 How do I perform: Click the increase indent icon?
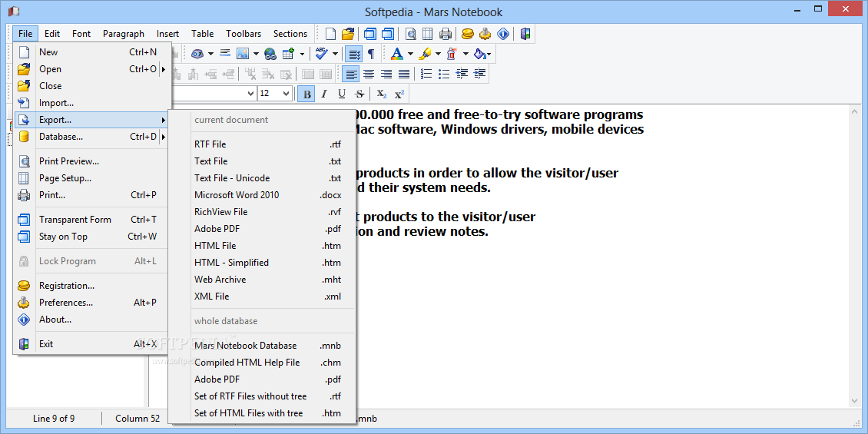(x=480, y=74)
